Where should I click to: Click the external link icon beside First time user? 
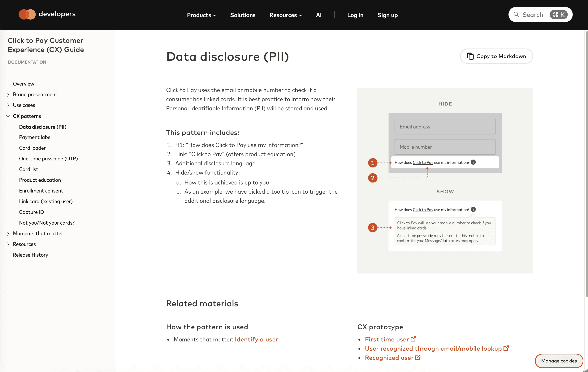click(x=413, y=339)
